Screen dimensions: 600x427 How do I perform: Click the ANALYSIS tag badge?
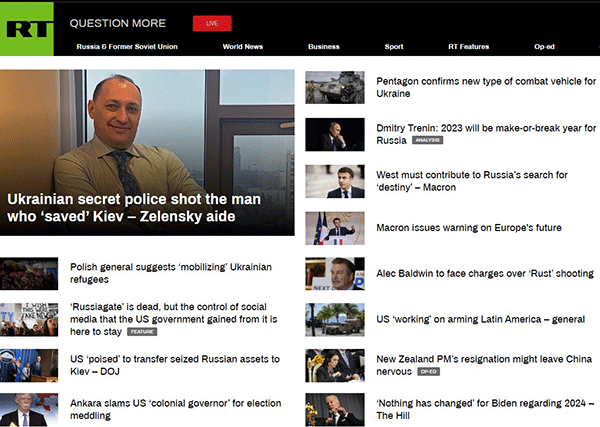(427, 140)
